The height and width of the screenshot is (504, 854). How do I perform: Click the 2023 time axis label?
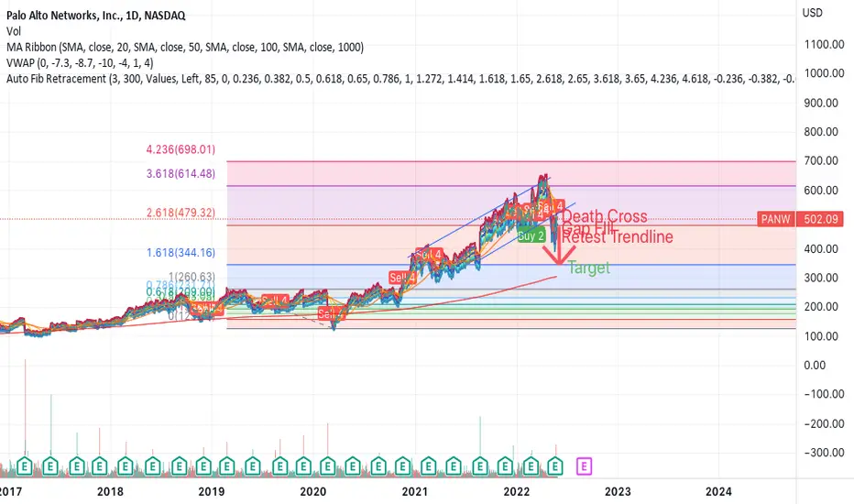[x=618, y=492]
